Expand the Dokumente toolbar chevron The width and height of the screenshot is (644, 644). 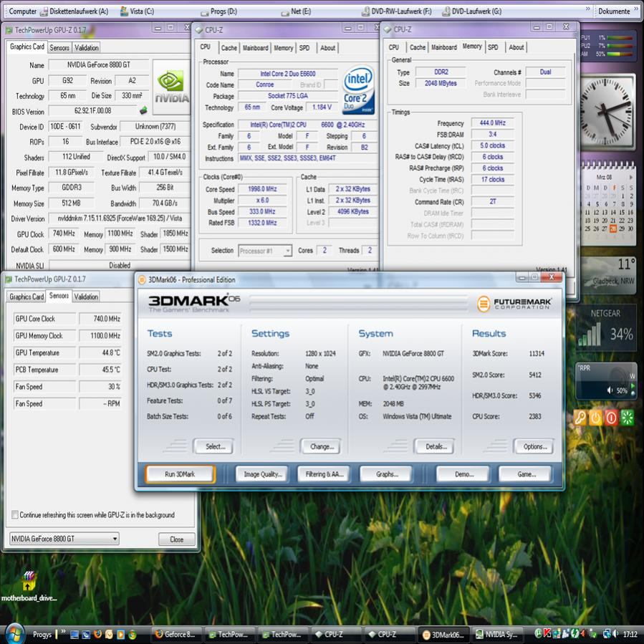click(x=637, y=9)
